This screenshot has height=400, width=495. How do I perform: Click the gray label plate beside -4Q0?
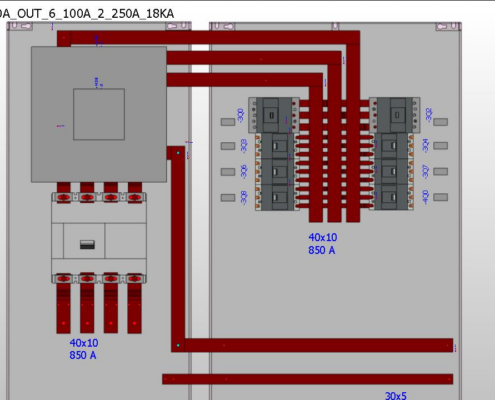pos(440,197)
